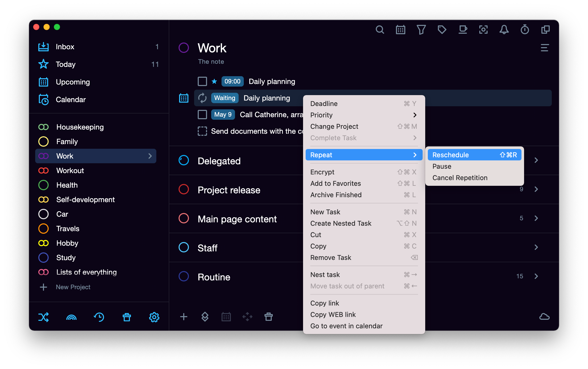Open the Complete Task submenu
Image resolution: width=588 pixels, height=369 pixels.
tap(364, 138)
